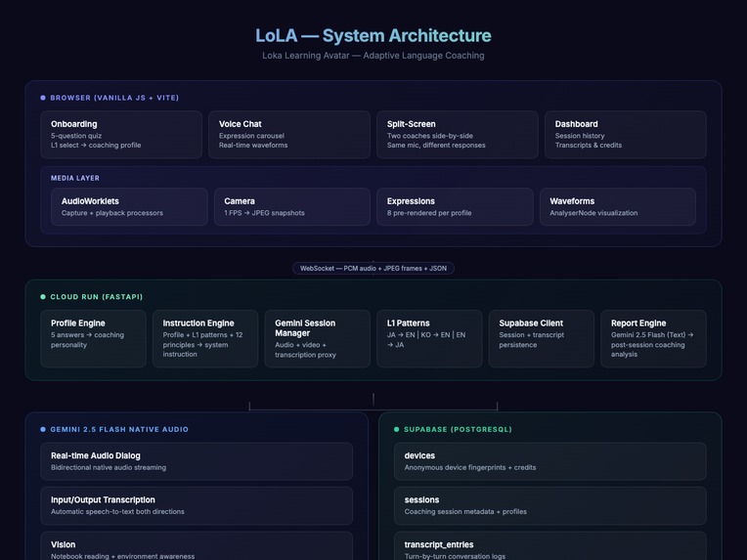
Task: Click the '8 pre-rendered per profile' text
Action: click(429, 213)
